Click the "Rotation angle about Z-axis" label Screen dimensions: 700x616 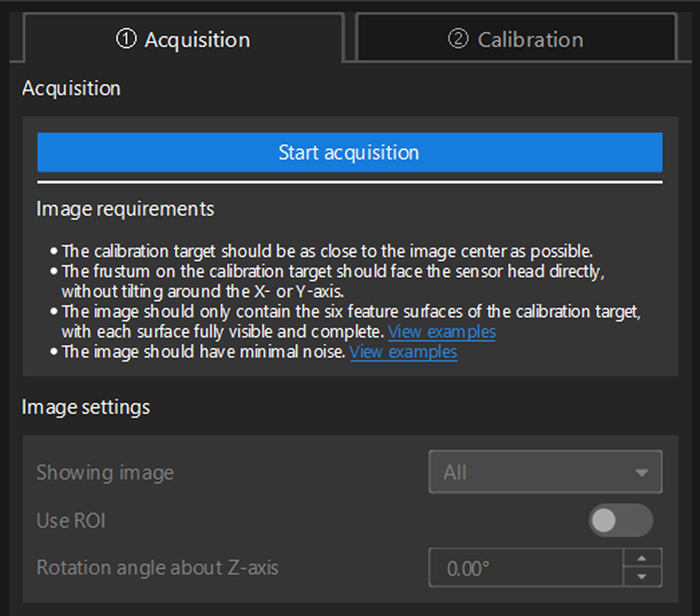point(157,568)
